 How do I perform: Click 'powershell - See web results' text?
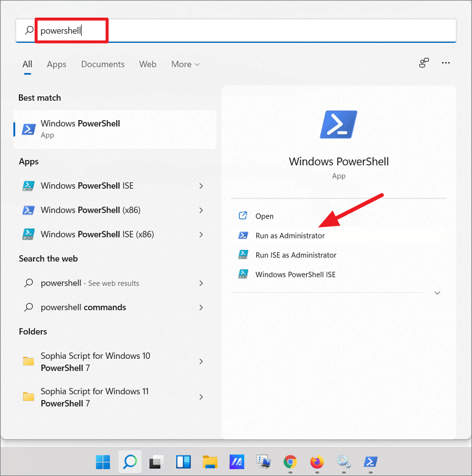90,283
